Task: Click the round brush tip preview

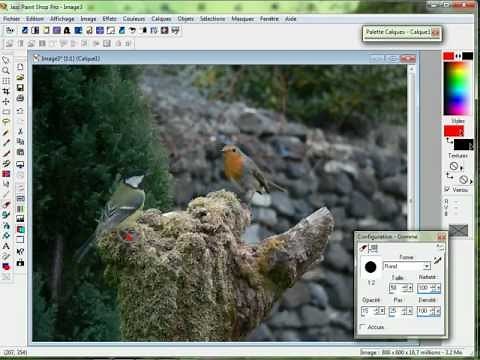Action: (370, 267)
